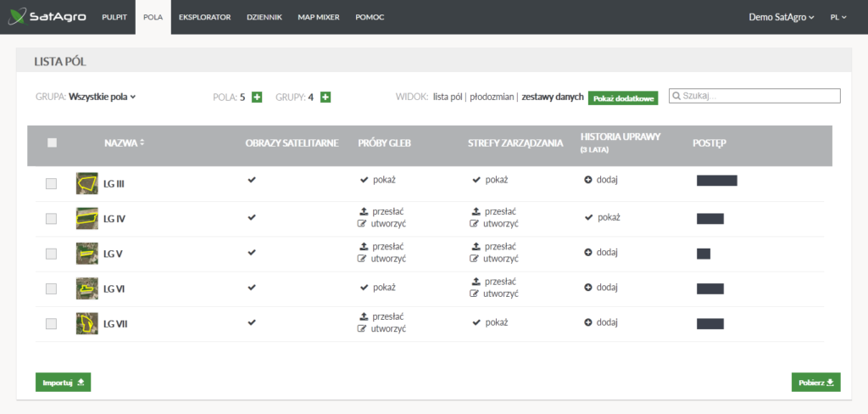The image size is (868, 414).
Task: Go to the MAP MIXER tab
Action: [x=318, y=17]
